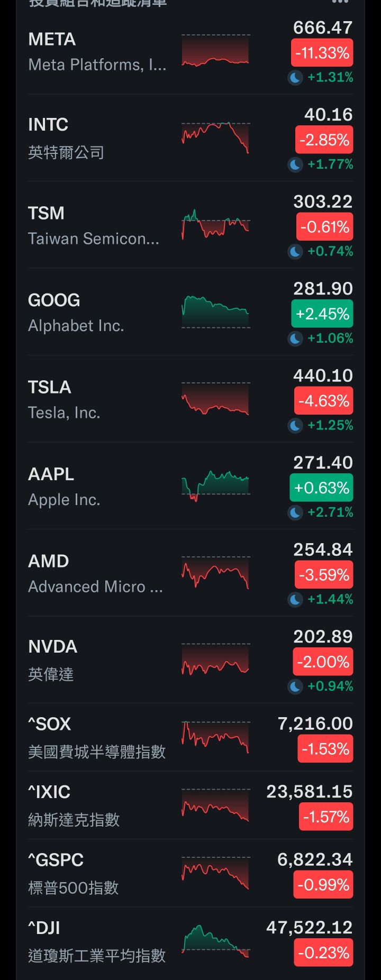The image size is (381, 980).
Task: Tap ^DJI's -0.23% change badge
Action: [x=324, y=953]
